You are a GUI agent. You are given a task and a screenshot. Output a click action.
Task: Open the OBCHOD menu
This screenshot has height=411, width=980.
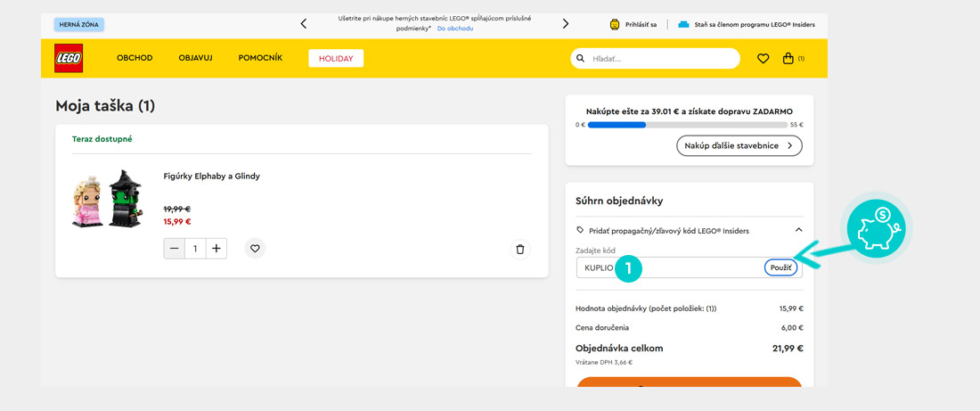tap(135, 58)
